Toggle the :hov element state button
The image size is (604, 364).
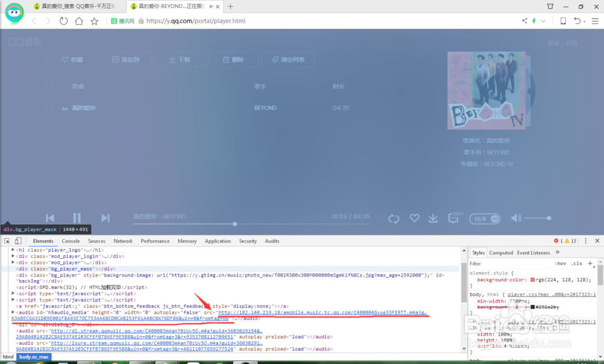point(561,264)
